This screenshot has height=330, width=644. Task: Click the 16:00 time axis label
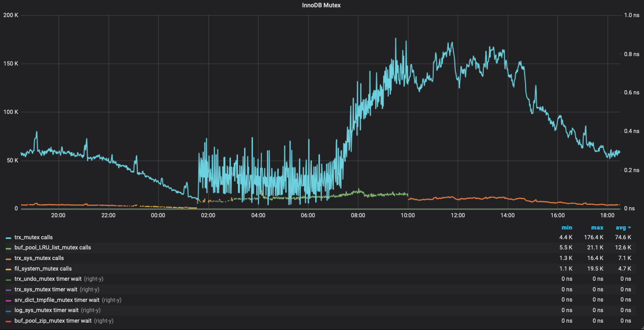(x=558, y=215)
